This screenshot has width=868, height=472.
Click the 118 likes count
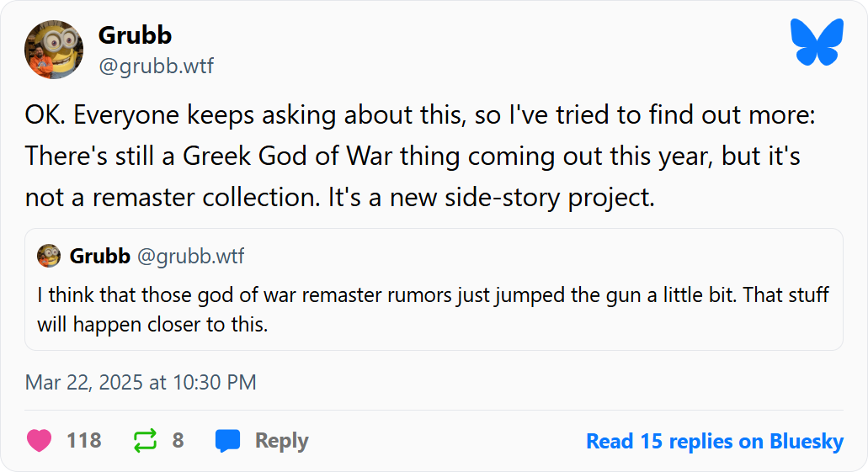tap(83, 441)
